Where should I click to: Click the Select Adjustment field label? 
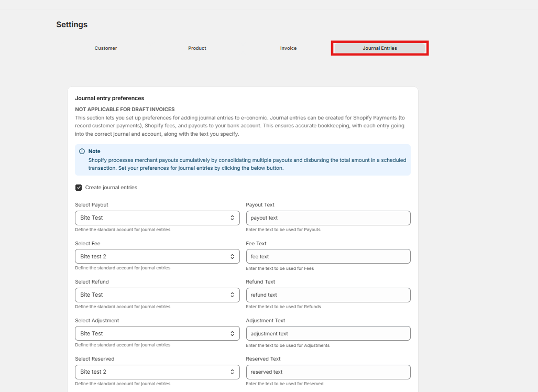pos(97,321)
